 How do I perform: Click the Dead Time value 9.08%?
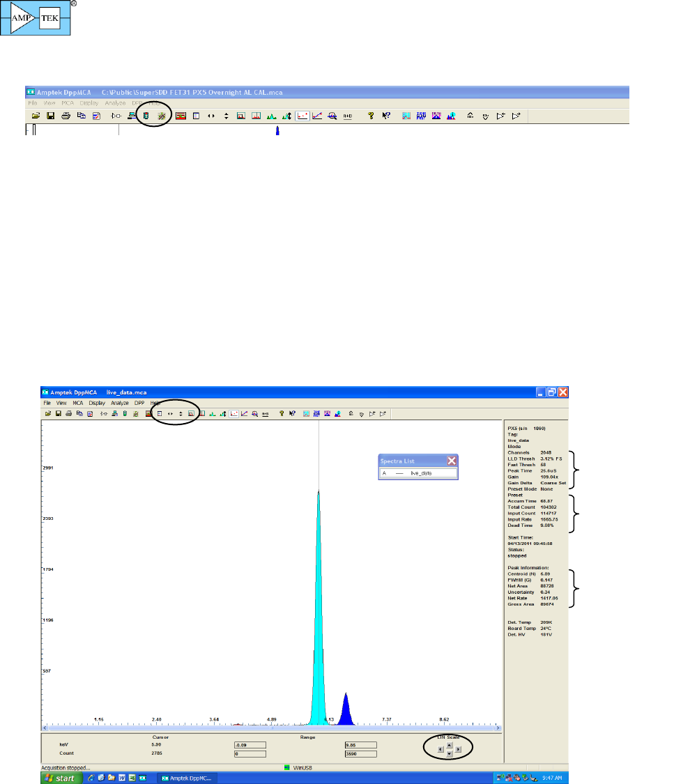547,525
